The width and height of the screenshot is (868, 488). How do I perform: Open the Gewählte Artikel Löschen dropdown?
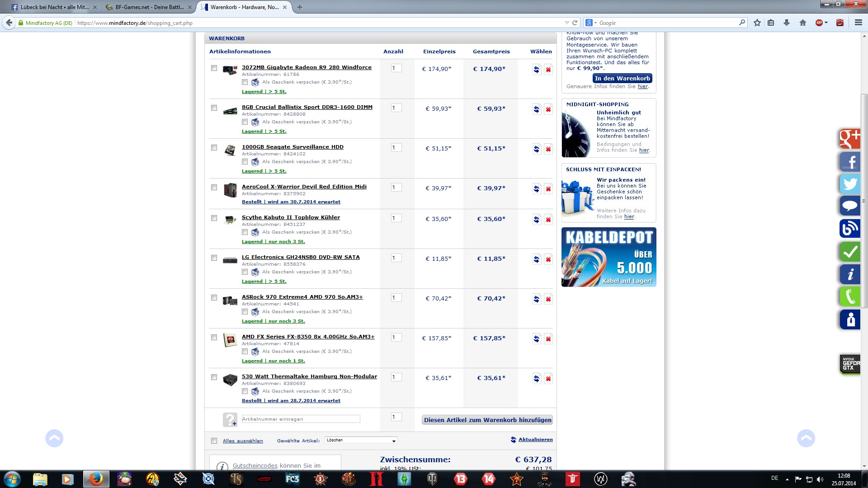pos(361,440)
